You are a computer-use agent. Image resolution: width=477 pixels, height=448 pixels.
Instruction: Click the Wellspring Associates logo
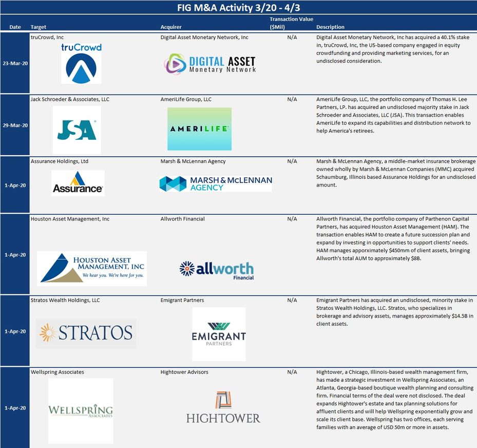click(81, 411)
